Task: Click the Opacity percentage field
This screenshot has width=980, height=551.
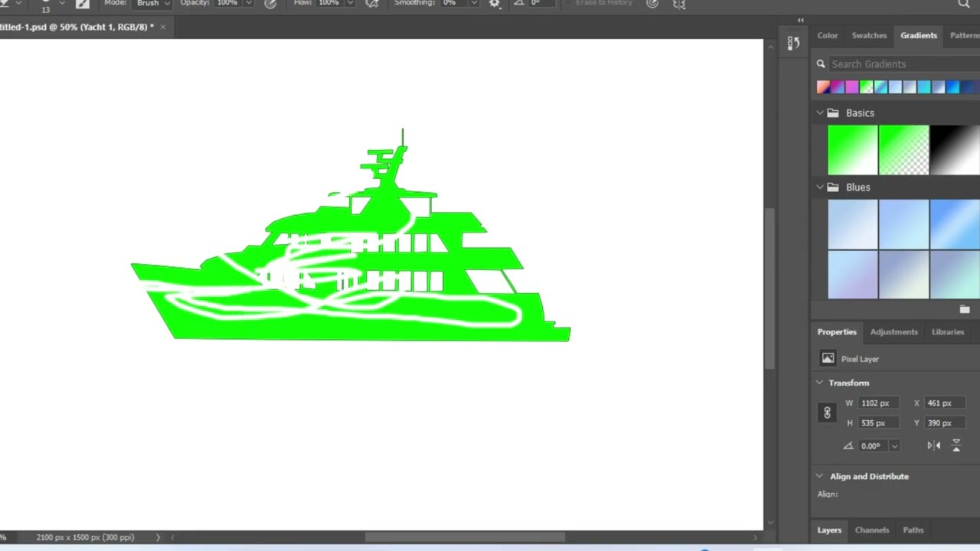Action: coord(227,4)
